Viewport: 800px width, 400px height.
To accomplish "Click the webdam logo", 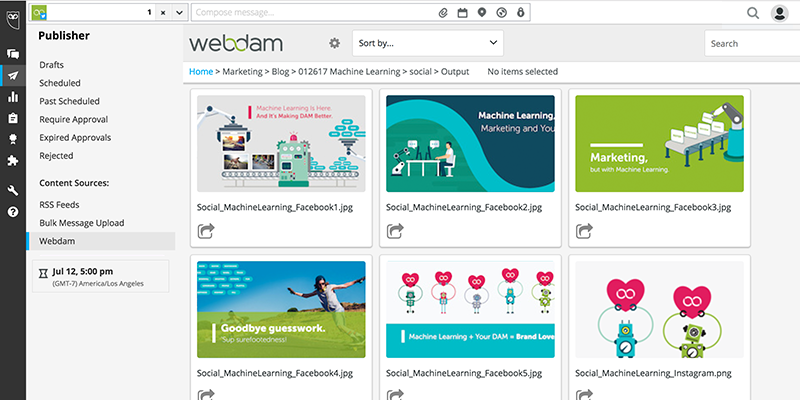I will (x=236, y=43).
